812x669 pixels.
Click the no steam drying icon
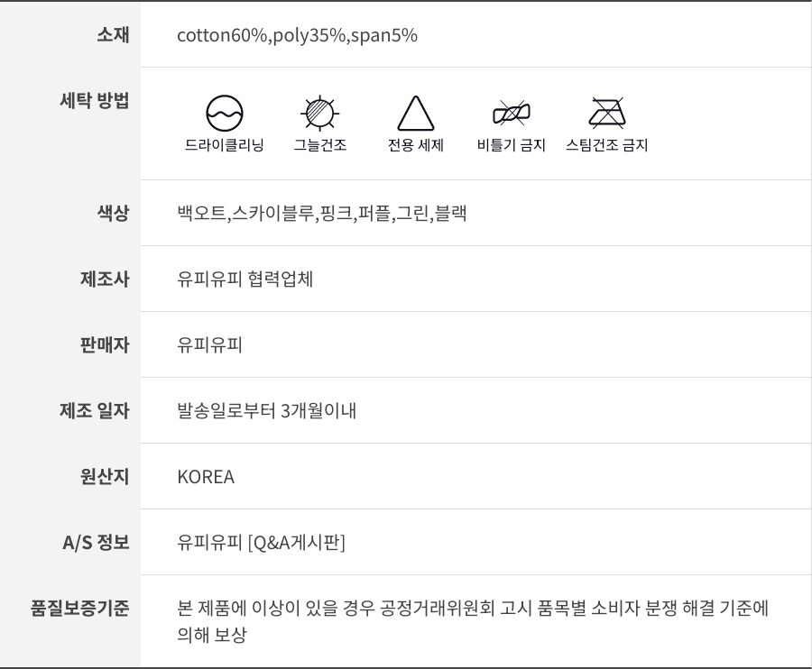click(x=607, y=114)
